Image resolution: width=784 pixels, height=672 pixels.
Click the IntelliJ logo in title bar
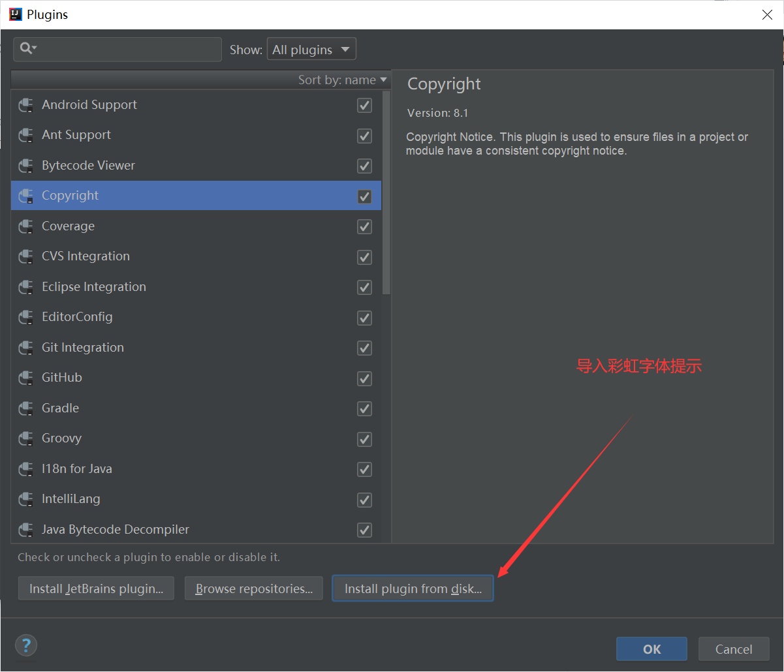pyautogui.click(x=15, y=14)
